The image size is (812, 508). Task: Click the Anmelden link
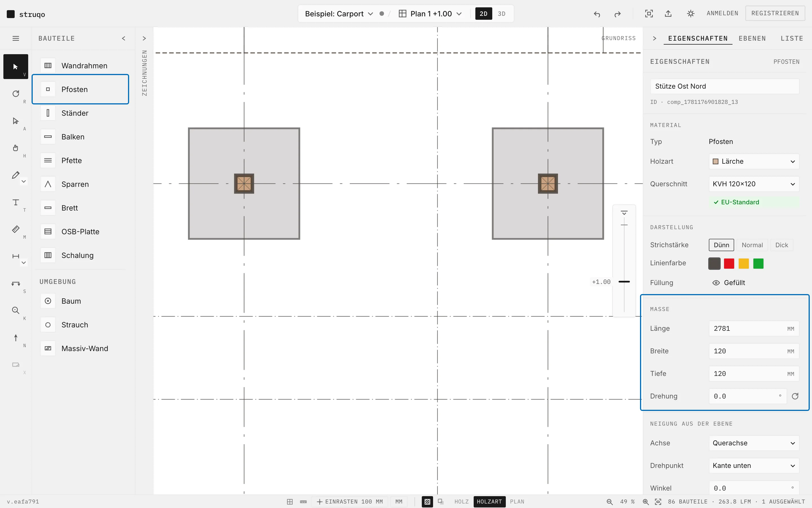click(x=722, y=13)
